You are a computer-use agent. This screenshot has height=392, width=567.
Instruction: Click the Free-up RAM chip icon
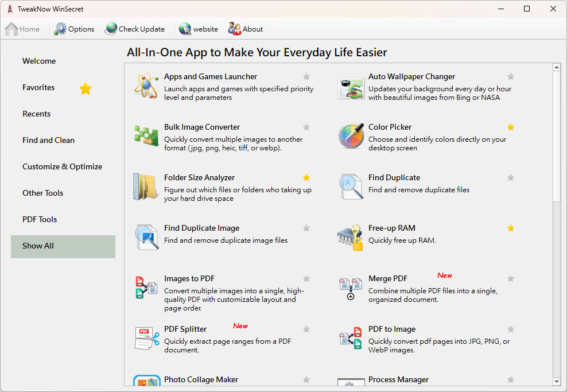[351, 238]
